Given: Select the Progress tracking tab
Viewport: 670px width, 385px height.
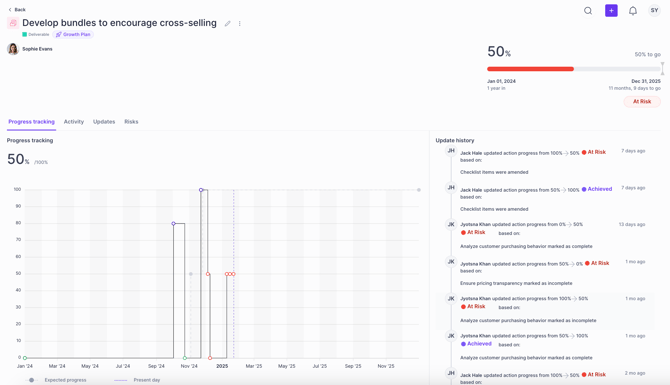Looking at the screenshot, I should pos(32,122).
